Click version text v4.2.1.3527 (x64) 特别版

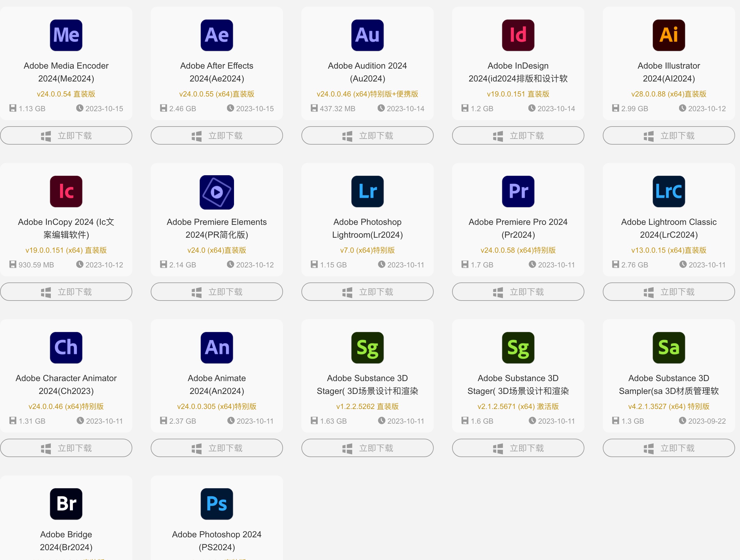(669, 407)
